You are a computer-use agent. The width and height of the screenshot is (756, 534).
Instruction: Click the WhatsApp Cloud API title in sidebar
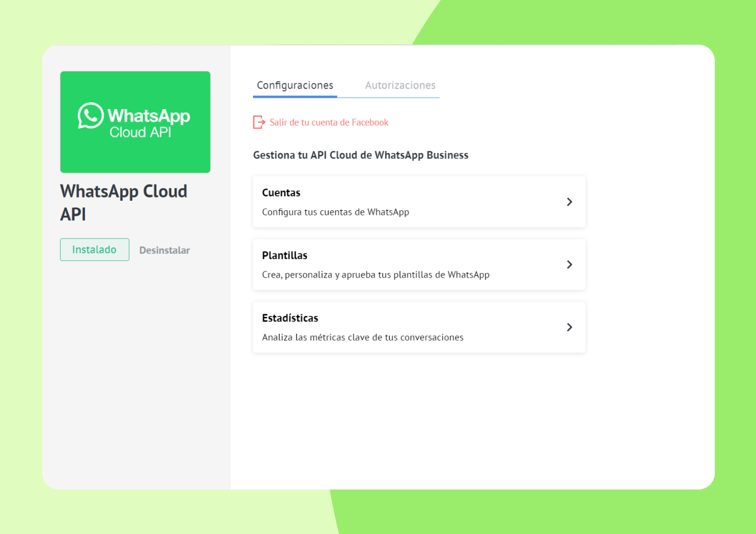click(x=123, y=202)
